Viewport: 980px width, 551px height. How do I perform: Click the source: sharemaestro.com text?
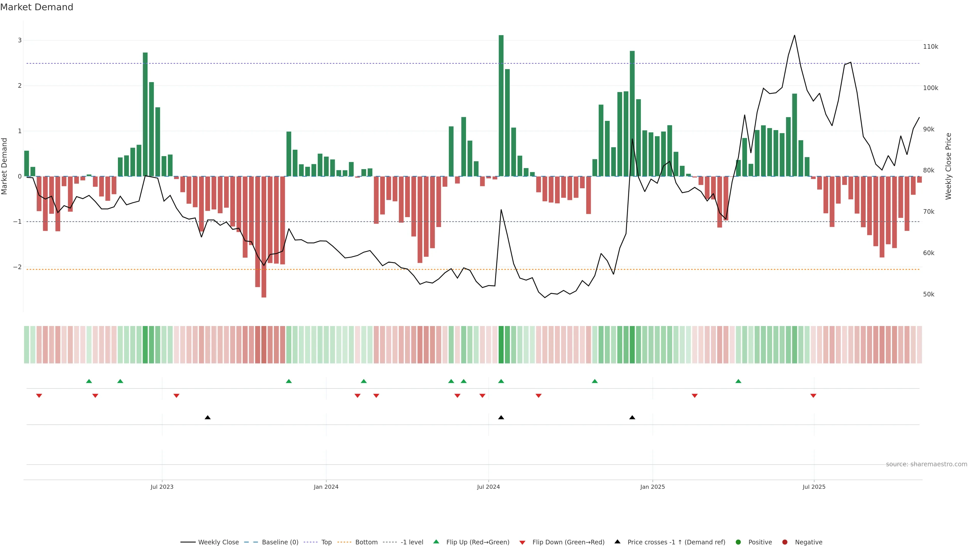[926, 464]
